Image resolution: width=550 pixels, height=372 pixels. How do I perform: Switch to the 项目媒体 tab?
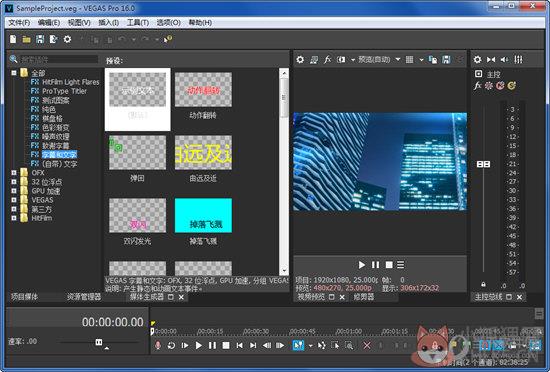[24, 297]
